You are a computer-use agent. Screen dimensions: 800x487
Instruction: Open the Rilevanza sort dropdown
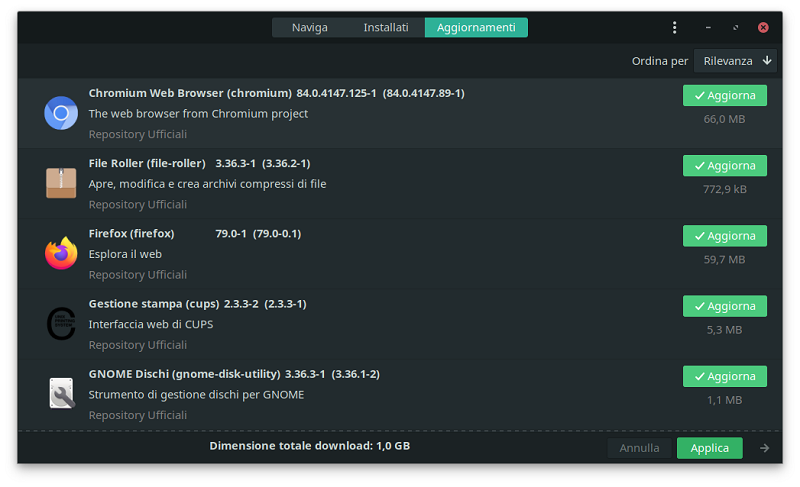point(735,61)
